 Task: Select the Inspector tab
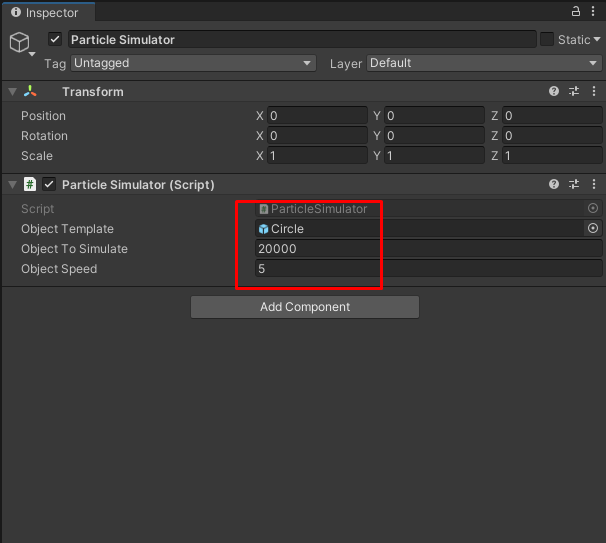[x=46, y=12]
